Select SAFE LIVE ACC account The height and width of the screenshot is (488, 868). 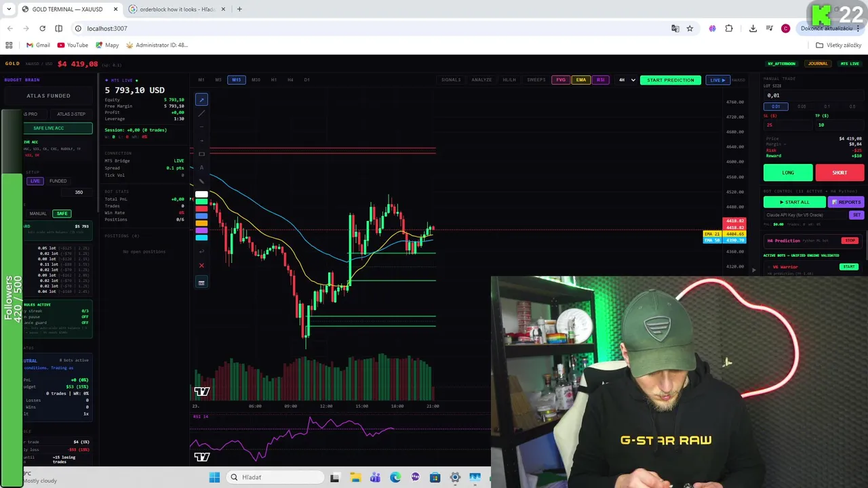pos(58,128)
